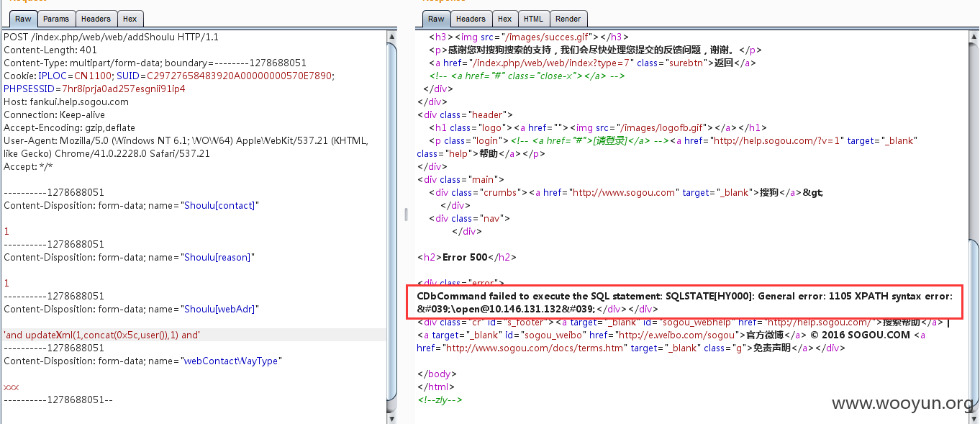This screenshot has width=980, height=424.
Task: Click the Shoulu[reason] form-data line
Action: click(x=129, y=257)
